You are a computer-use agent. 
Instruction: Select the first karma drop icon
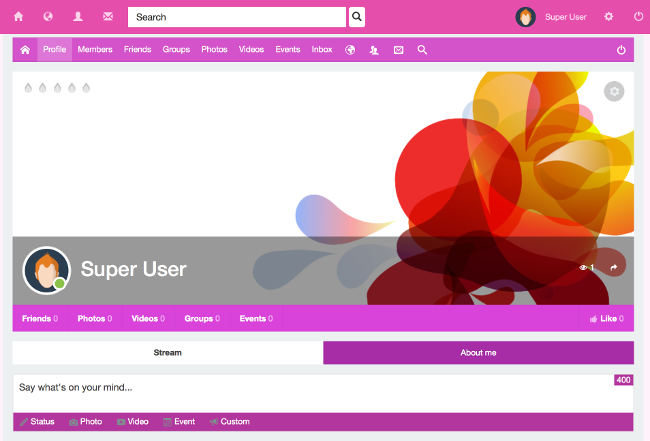tap(28, 88)
